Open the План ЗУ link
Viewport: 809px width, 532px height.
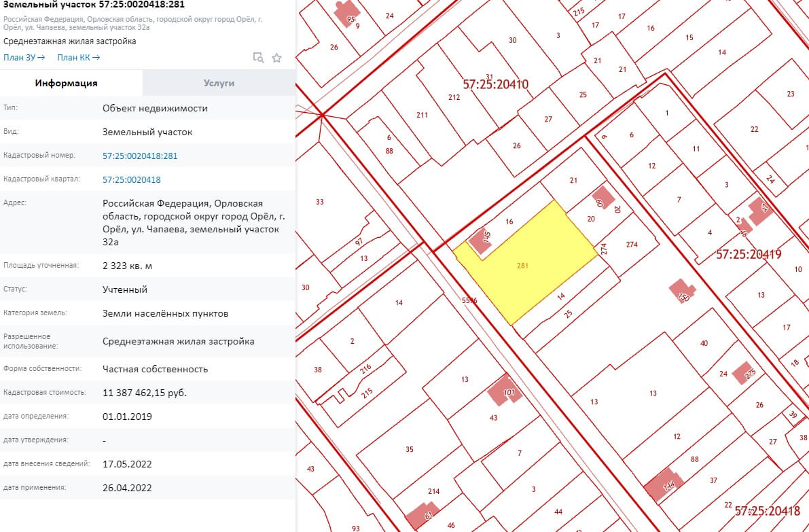[x=24, y=58]
